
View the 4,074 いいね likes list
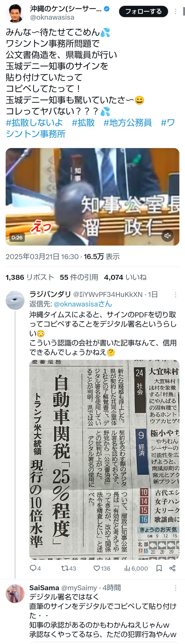125,277
